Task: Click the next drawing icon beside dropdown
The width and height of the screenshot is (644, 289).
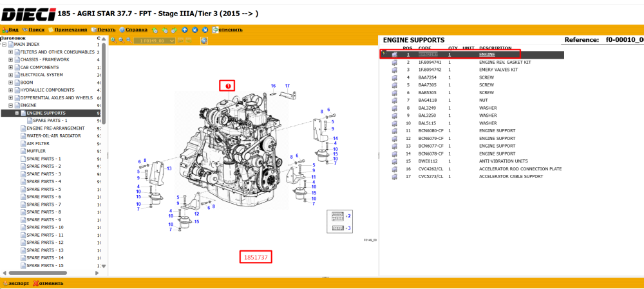Action: (189, 41)
